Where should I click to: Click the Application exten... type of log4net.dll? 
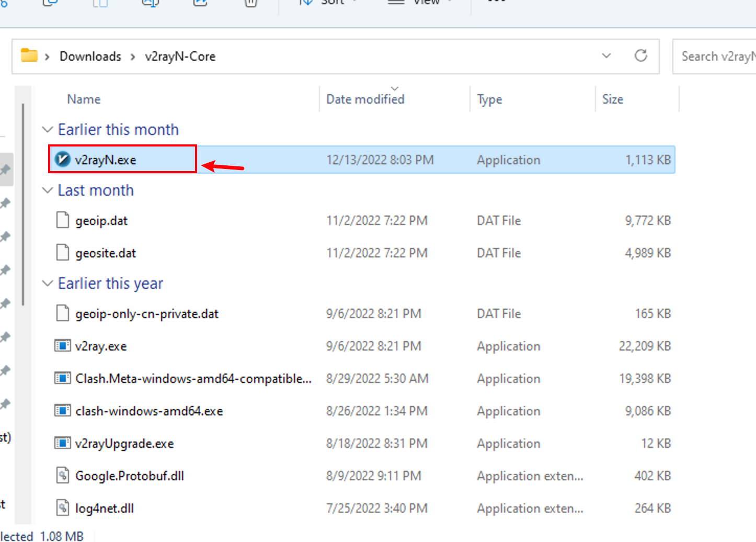[530, 508]
